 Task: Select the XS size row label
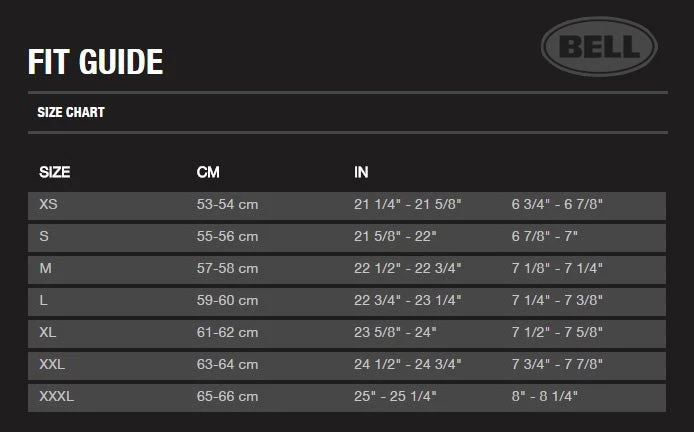pyautogui.click(x=48, y=205)
